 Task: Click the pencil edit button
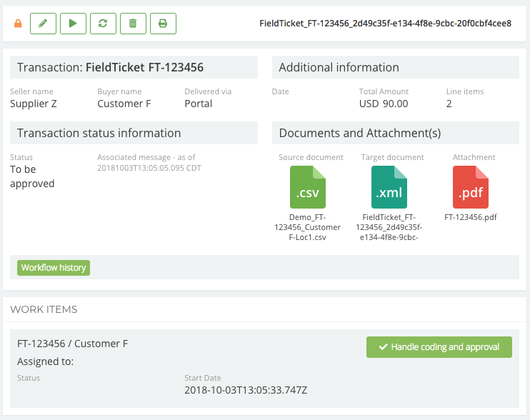pos(43,24)
